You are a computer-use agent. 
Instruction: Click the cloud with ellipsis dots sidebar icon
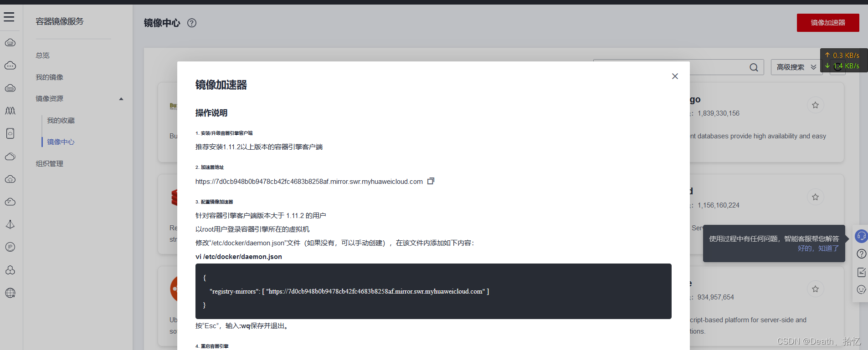coord(10,66)
